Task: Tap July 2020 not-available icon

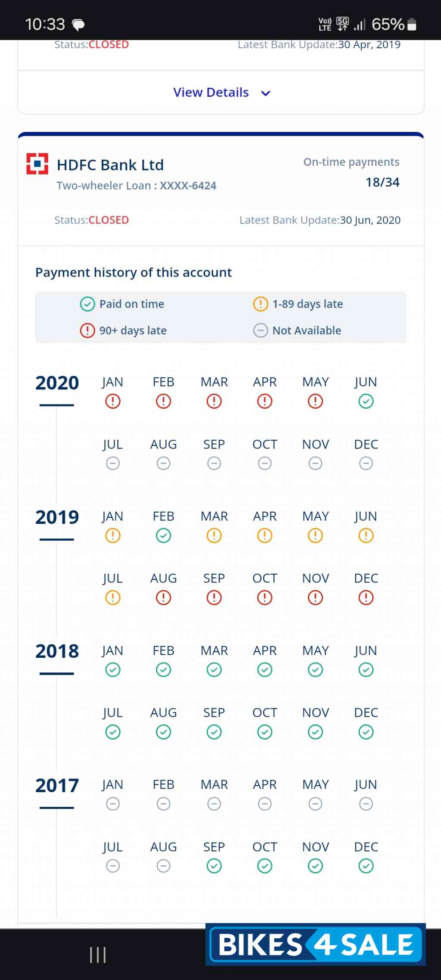Action: [113, 464]
